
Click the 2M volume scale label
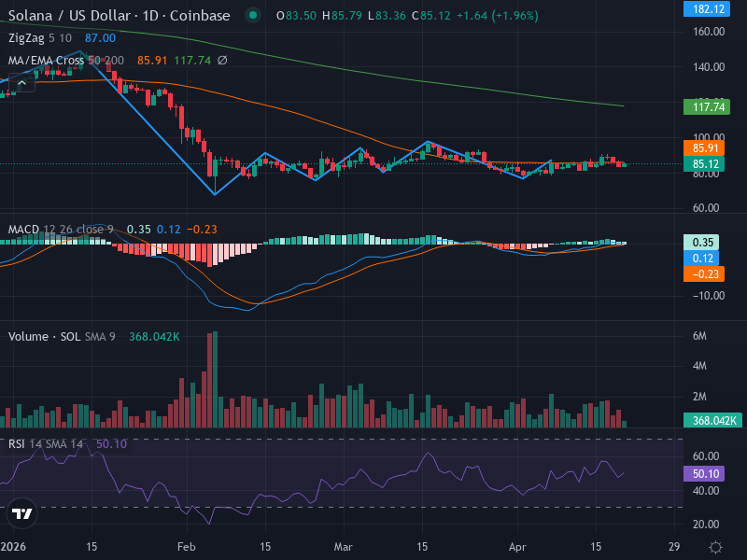(x=699, y=397)
